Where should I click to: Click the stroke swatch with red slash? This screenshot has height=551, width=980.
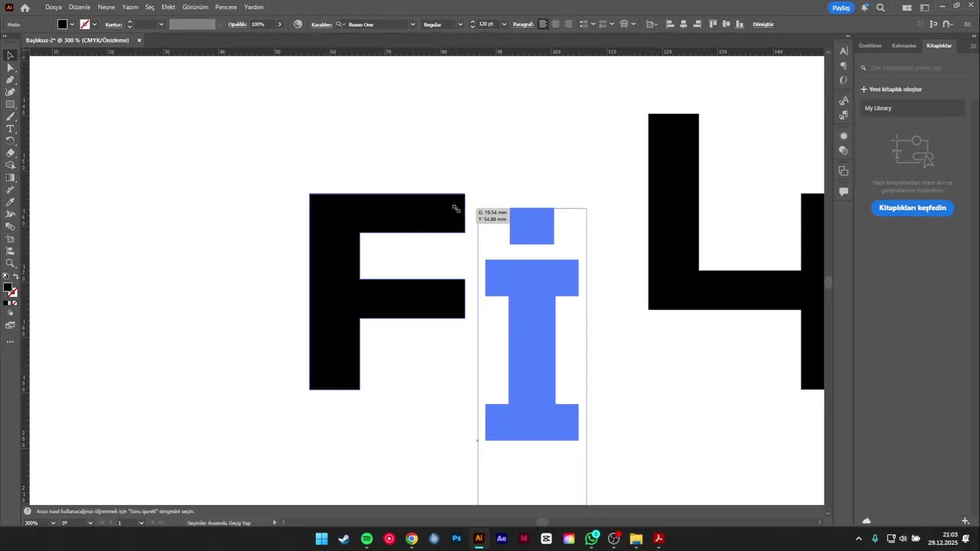[85, 24]
